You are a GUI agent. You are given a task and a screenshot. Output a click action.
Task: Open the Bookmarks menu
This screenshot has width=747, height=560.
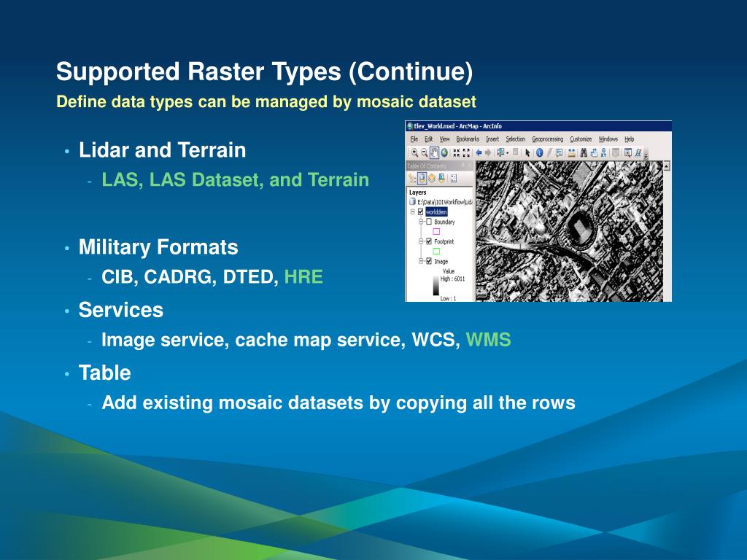(x=468, y=139)
